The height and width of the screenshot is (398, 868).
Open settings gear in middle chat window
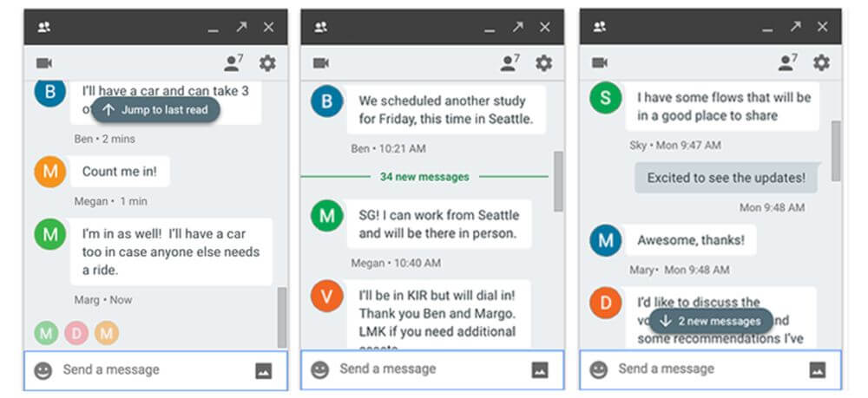[543, 63]
